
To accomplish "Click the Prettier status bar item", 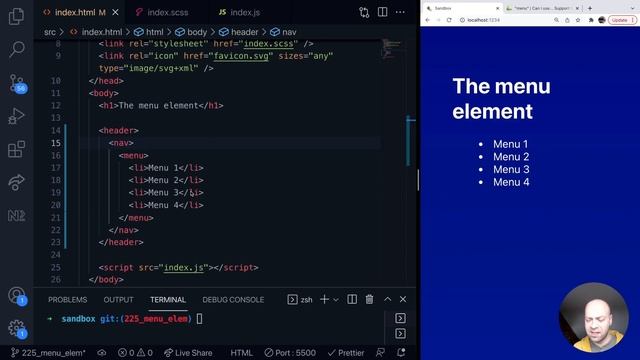I will (346, 353).
